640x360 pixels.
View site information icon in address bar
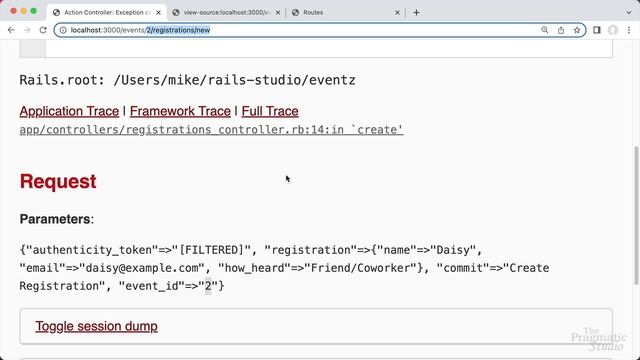[63, 30]
